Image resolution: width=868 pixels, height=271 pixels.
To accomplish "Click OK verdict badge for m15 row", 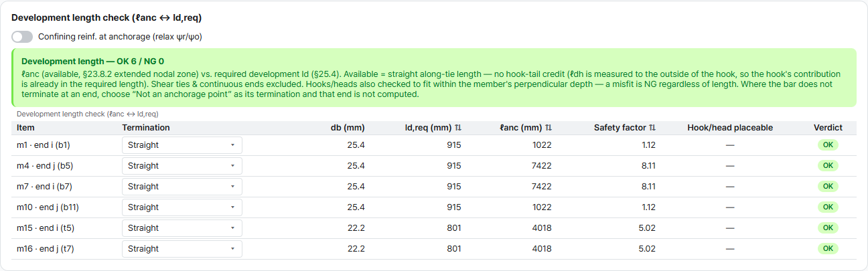I will click(x=828, y=228).
